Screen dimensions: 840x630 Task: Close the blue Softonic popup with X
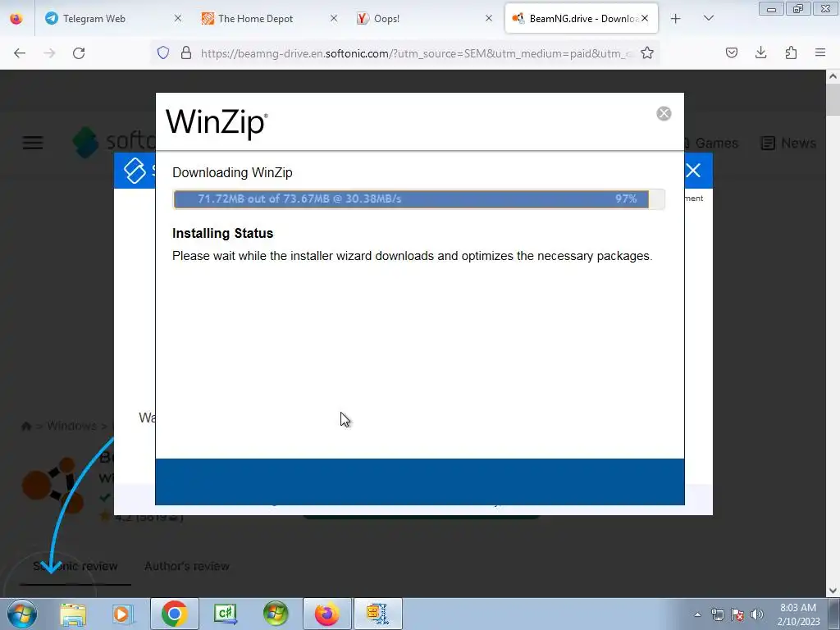tap(693, 171)
